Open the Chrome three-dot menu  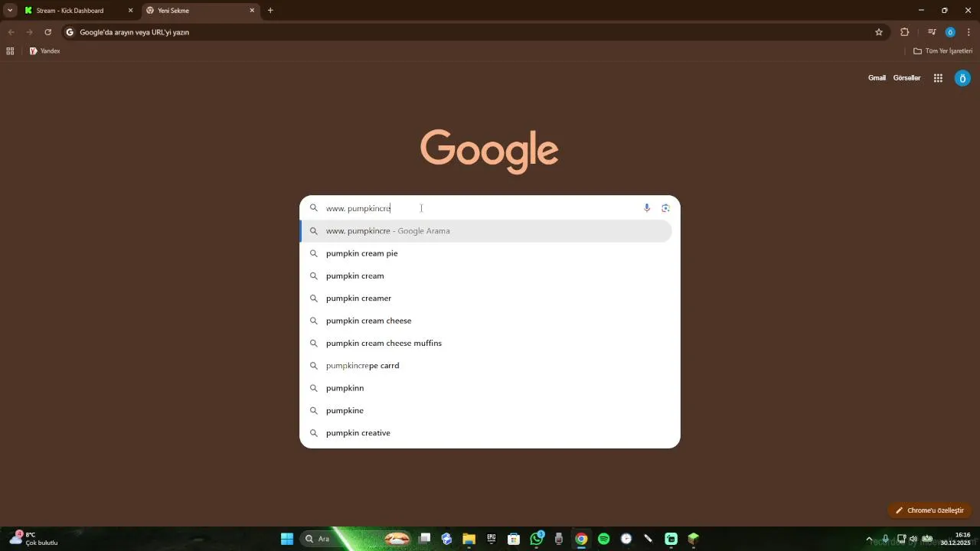pos(969,32)
